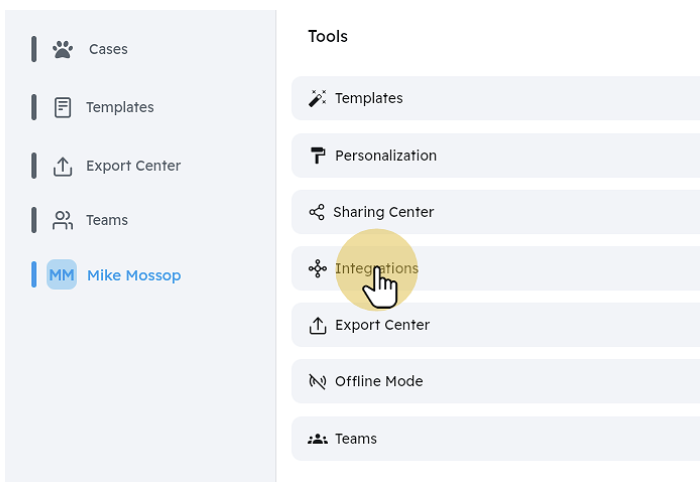700x482 pixels.
Task: Click the share icon for Sharing Center
Action: (x=317, y=212)
